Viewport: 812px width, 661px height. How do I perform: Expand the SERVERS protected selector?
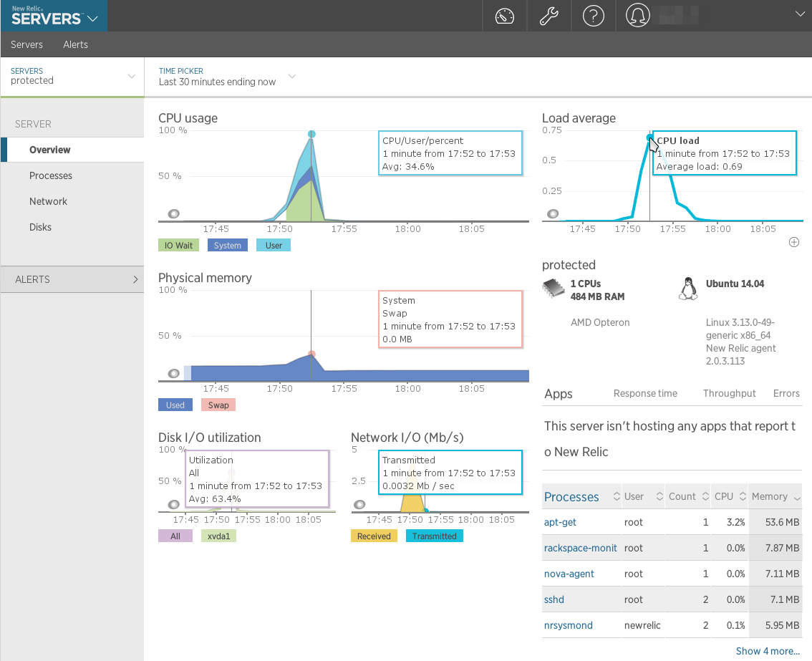72,76
